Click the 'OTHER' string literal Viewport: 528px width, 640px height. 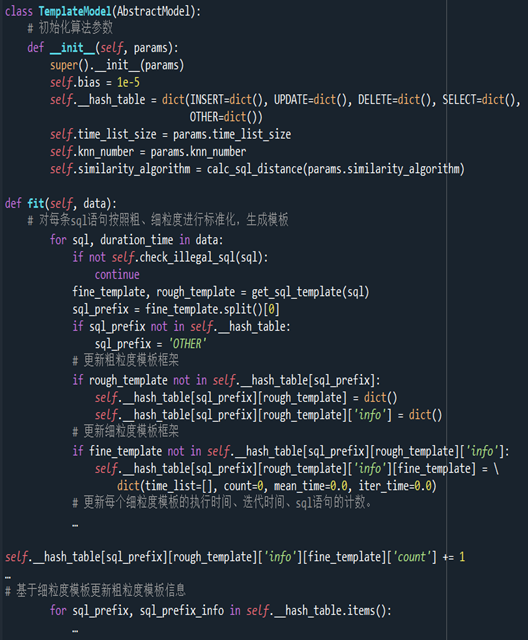point(188,344)
